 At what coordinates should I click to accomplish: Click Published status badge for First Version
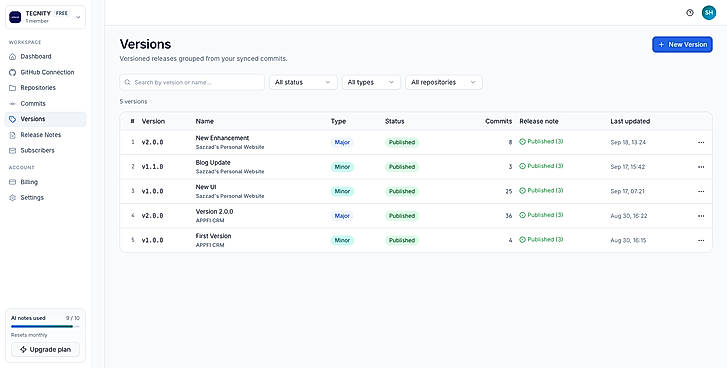tap(402, 241)
